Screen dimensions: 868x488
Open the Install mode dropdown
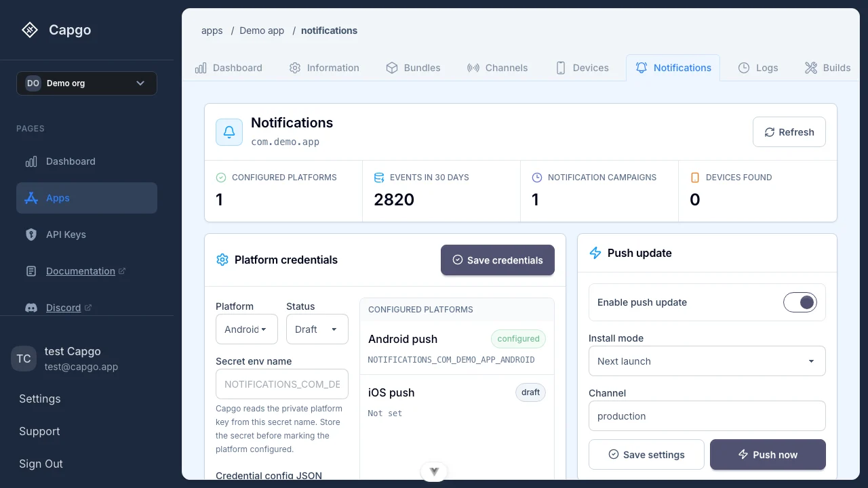tap(707, 361)
